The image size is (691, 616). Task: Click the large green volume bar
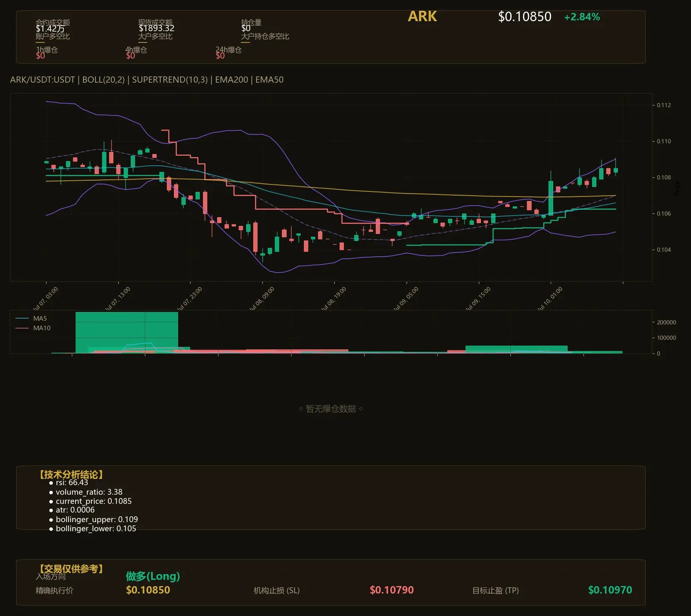pyautogui.click(x=127, y=332)
